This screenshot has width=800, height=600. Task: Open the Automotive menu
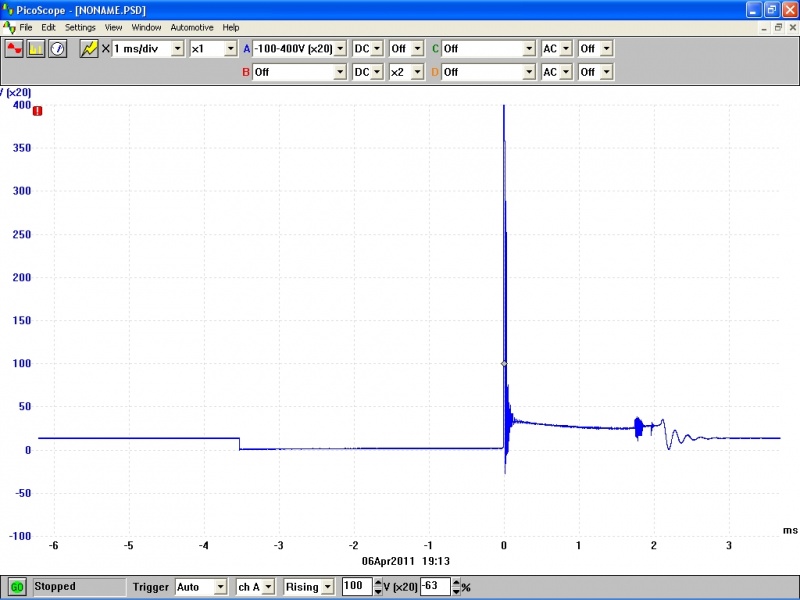[x=192, y=27]
